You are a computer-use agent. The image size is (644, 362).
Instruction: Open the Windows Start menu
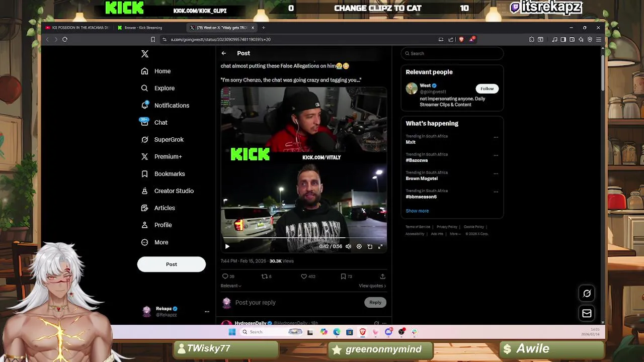coord(232,332)
